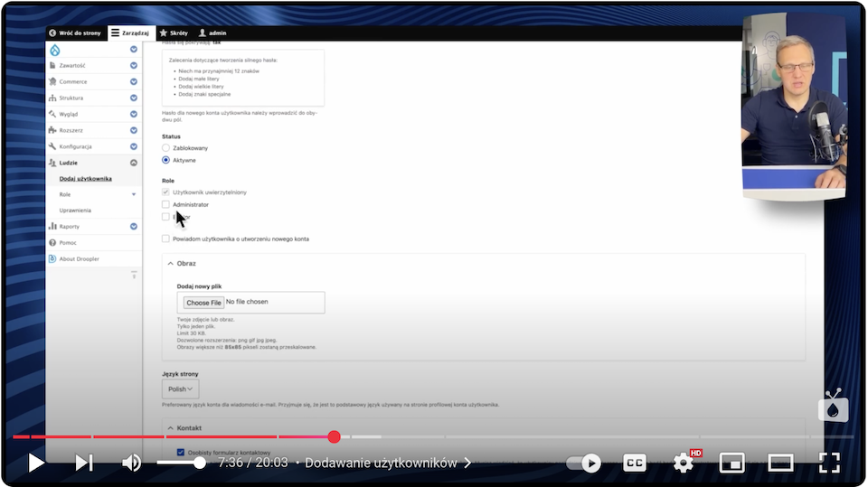Click the About Droopler icon
Screen dimensions: 868x487
[x=52, y=258]
